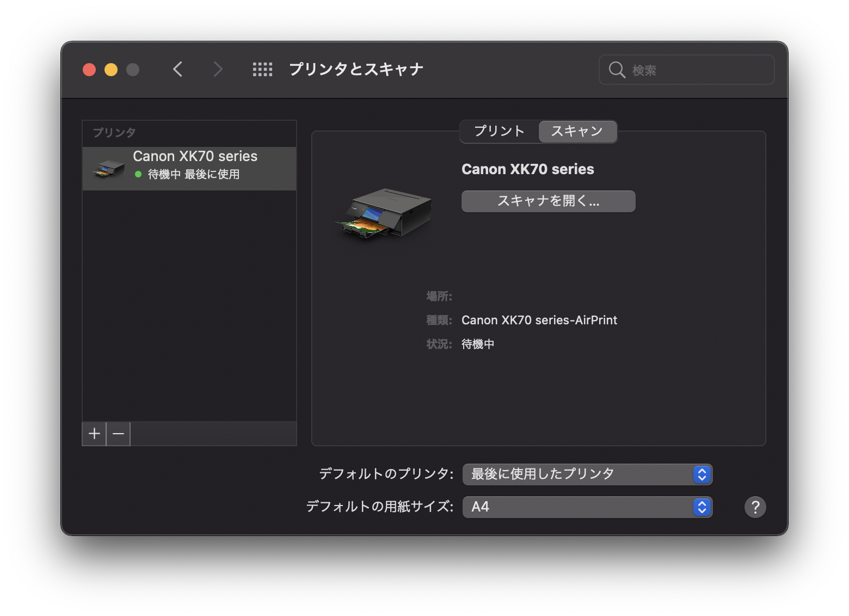Switch to the プリント tab
This screenshot has width=849, height=616.
click(500, 131)
